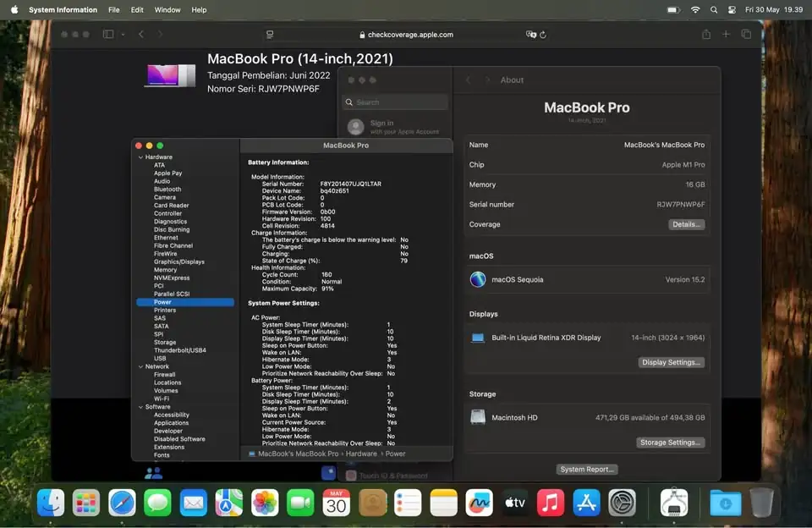Open Launchpad from the Dock
The height and width of the screenshot is (528, 812).
(86, 503)
